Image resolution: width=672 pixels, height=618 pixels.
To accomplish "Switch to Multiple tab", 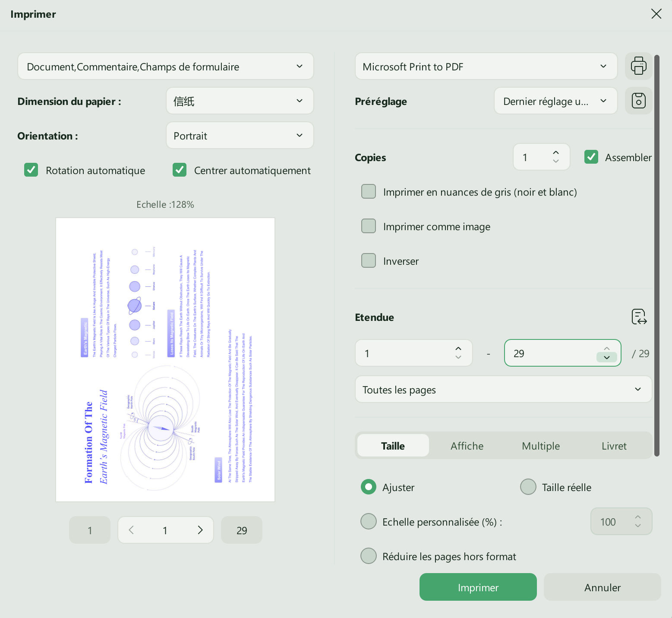I will (541, 445).
